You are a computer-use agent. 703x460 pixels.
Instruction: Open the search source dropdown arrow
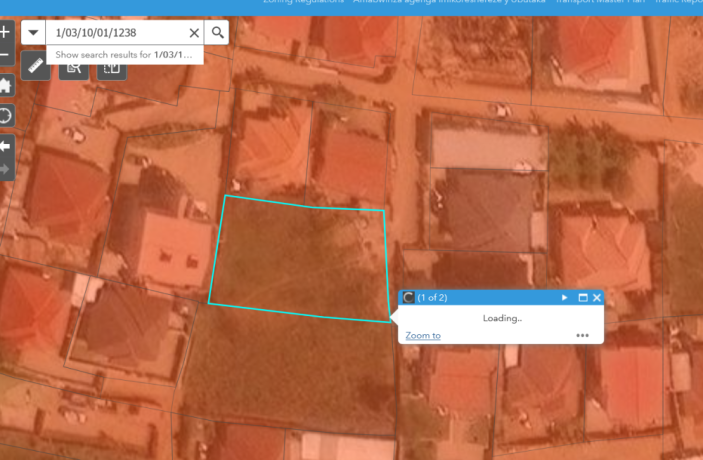coord(33,32)
